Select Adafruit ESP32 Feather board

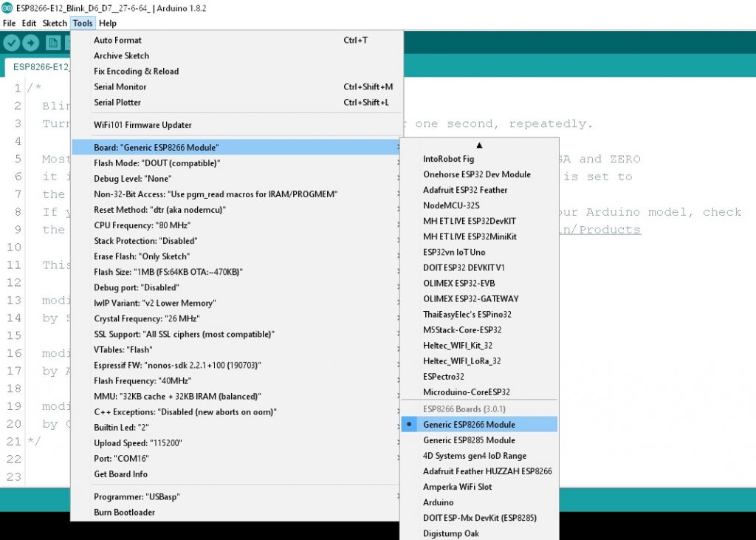coord(479,190)
